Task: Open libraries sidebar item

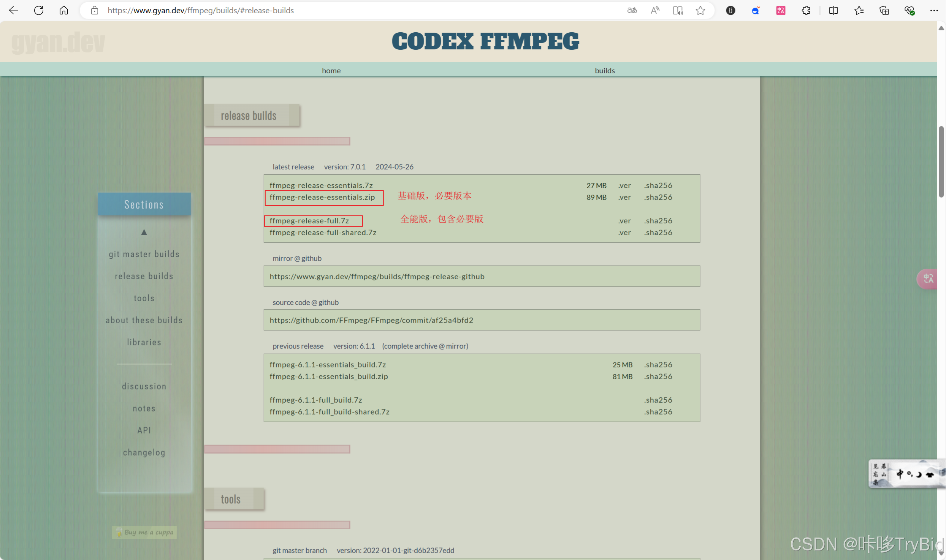Action: [x=144, y=342]
